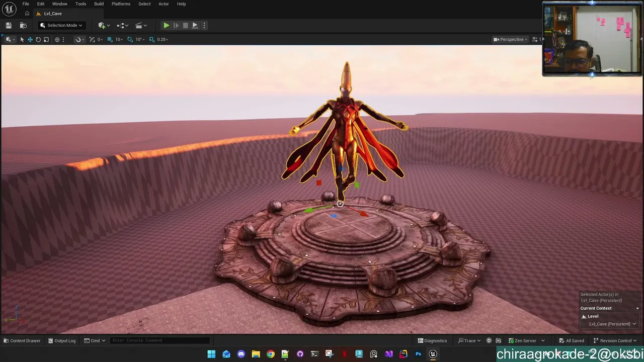The height and width of the screenshot is (362, 644).
Task: Toggle rotation snapping icon
Action: (130, 39)
